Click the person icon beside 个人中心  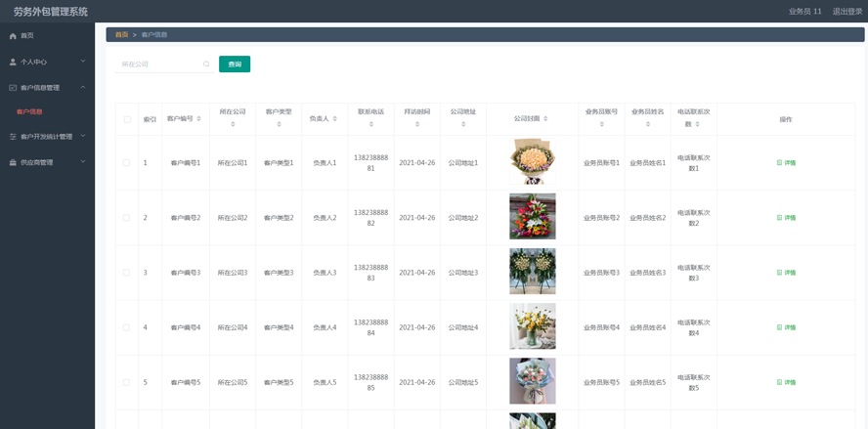(x=13, y=62)
